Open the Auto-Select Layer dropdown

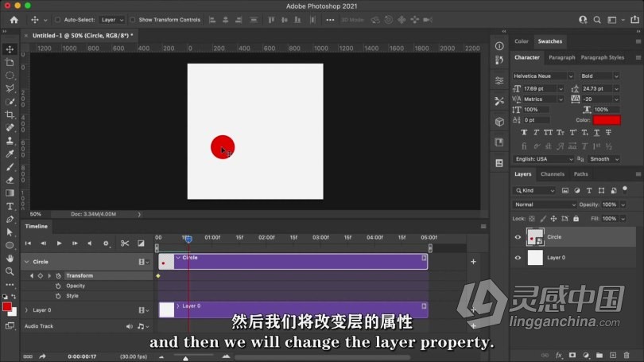[112, 20]
